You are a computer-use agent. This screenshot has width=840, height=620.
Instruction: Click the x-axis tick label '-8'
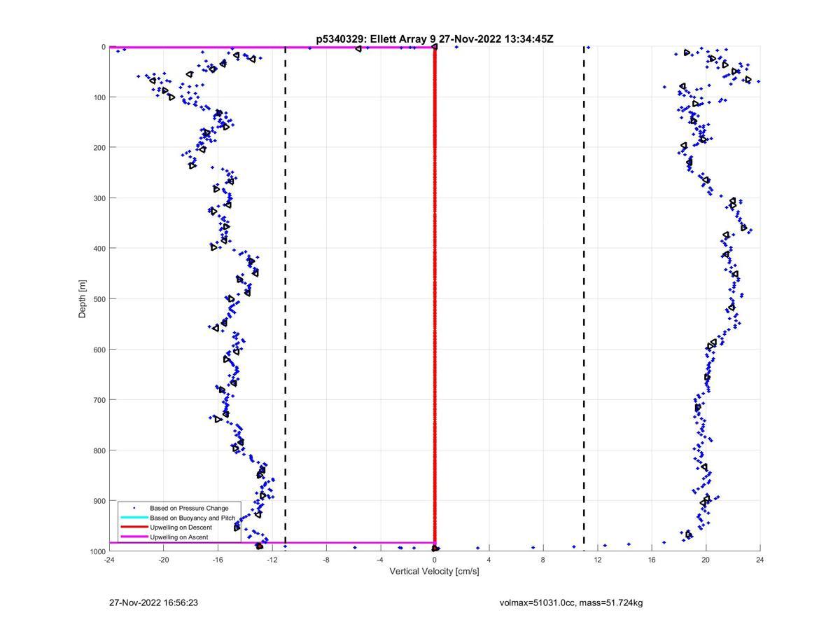pyautogui.click(x=326, y=560)
